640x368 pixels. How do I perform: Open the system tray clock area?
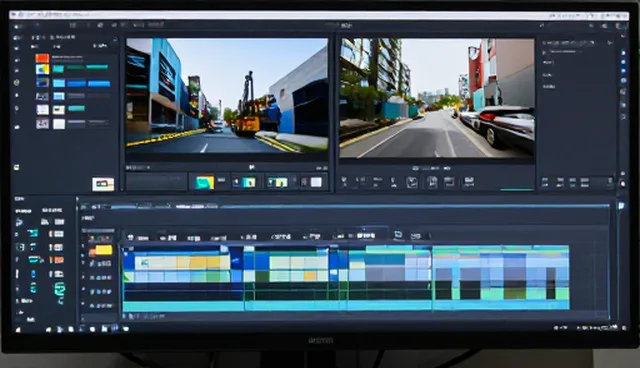click(596, 328)
